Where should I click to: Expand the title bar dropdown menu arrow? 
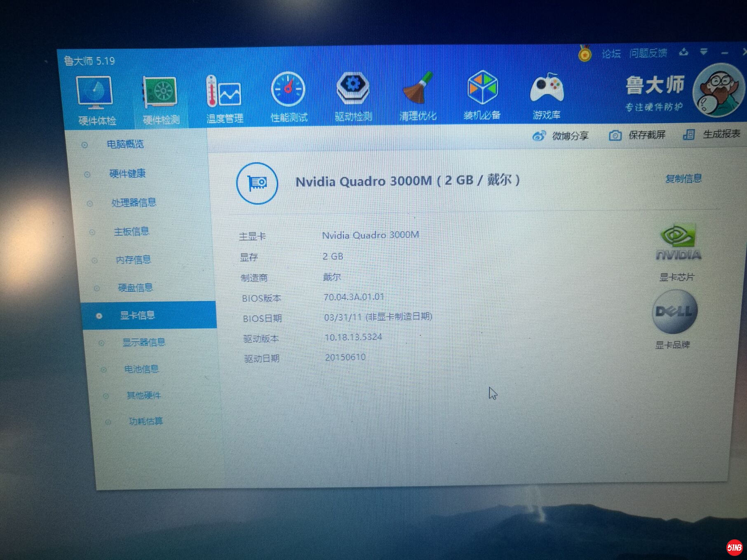(x=704, y=52)
